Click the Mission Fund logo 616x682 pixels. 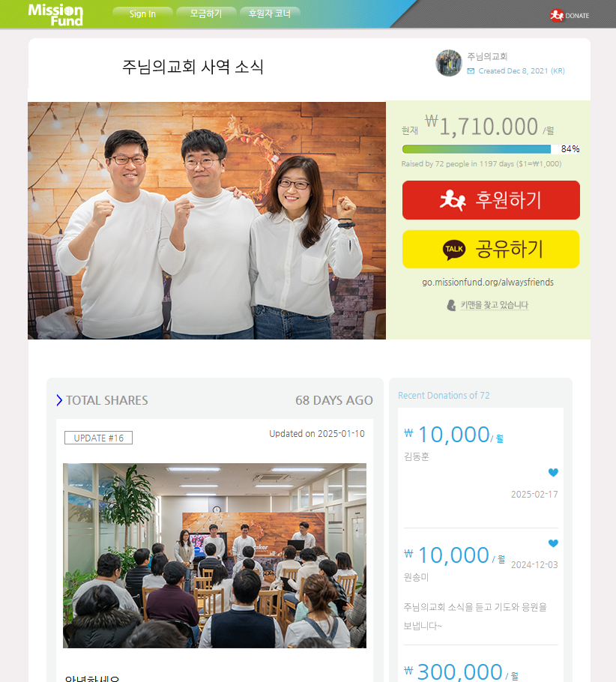tap(55, 15)
